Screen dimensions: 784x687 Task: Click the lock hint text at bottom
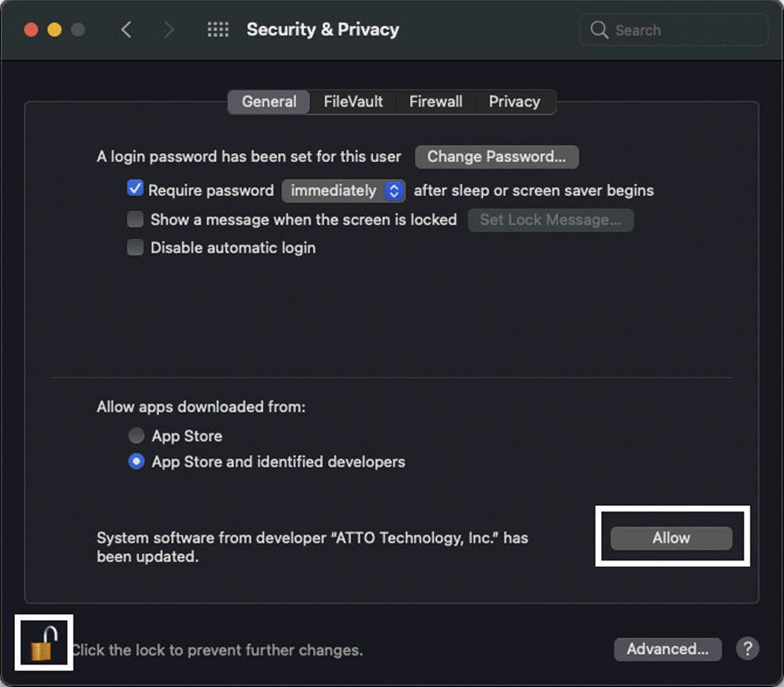[x=217, y=650]
